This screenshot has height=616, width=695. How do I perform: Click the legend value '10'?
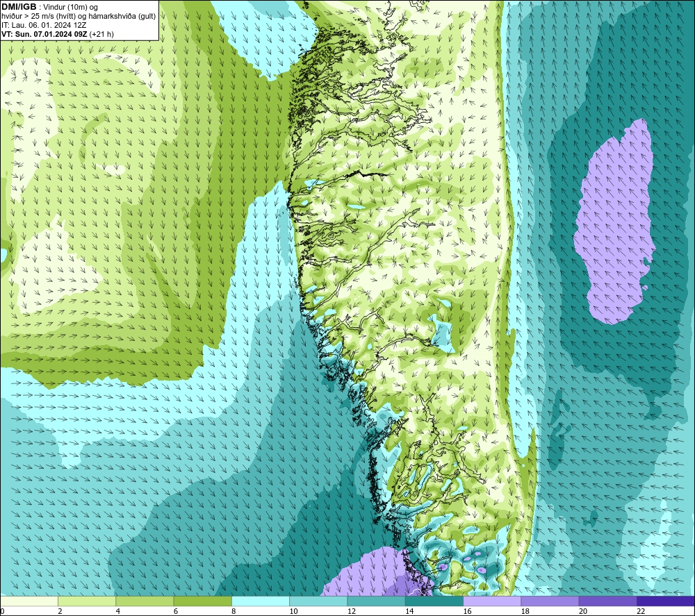294,611
